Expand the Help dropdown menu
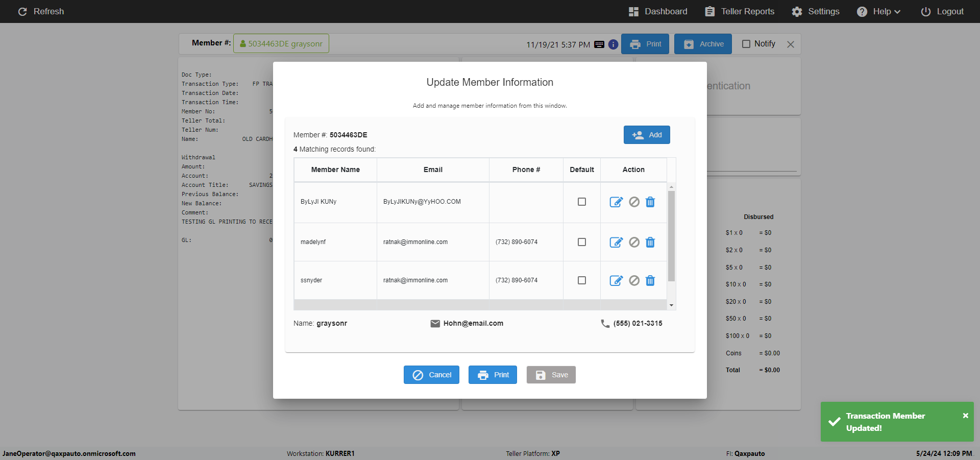 879,11
